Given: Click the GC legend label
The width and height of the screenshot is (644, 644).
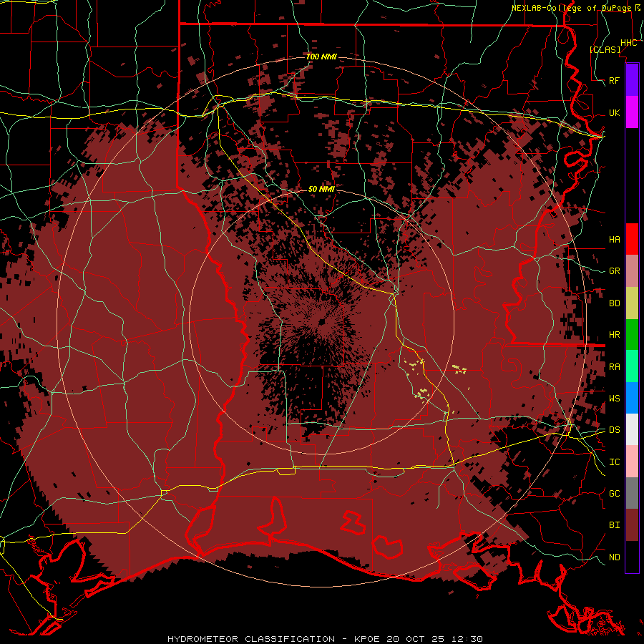Looking at the screenshot, I should point(614,494).
